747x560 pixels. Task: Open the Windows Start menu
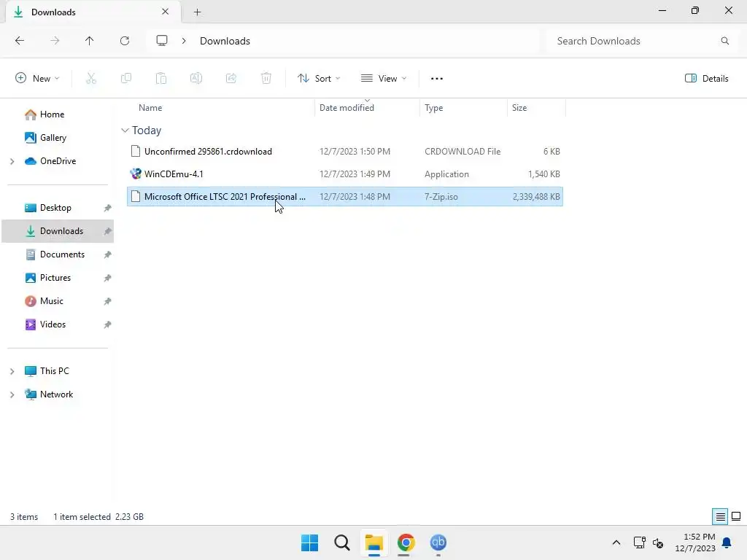(309, 542)
